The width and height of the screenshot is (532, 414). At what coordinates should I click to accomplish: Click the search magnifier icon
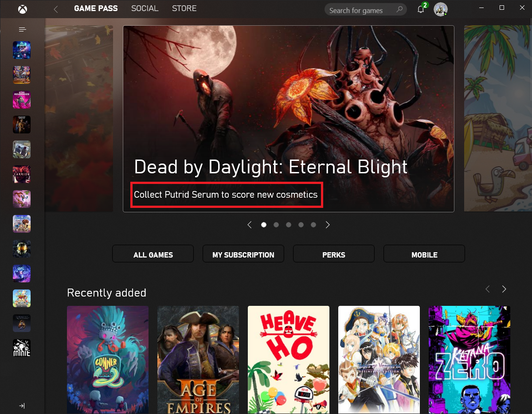(399, 9)
